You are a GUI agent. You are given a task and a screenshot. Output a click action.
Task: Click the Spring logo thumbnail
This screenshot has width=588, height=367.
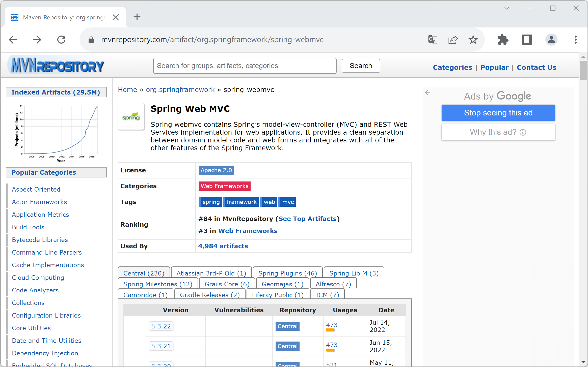coord(131,117)
